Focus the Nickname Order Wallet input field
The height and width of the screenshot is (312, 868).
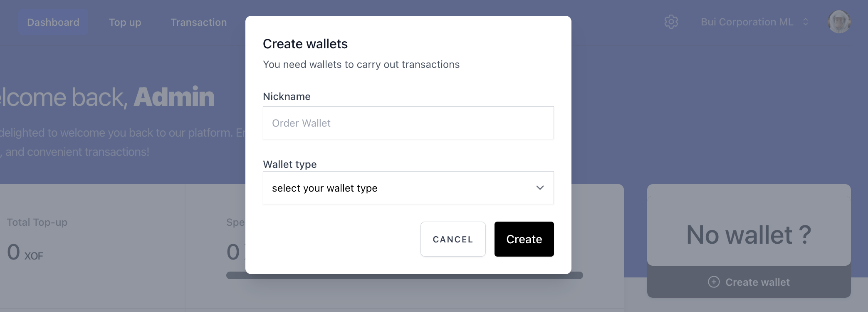tap(408, 122)
